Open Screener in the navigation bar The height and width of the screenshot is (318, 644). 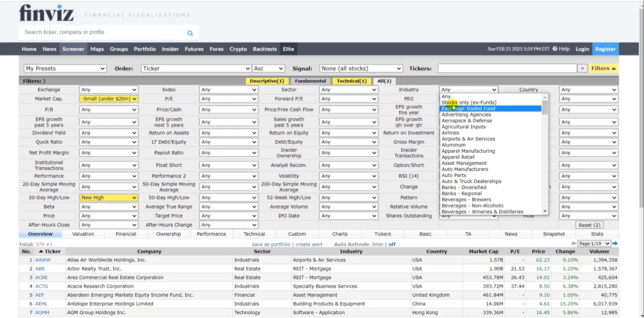73,49
